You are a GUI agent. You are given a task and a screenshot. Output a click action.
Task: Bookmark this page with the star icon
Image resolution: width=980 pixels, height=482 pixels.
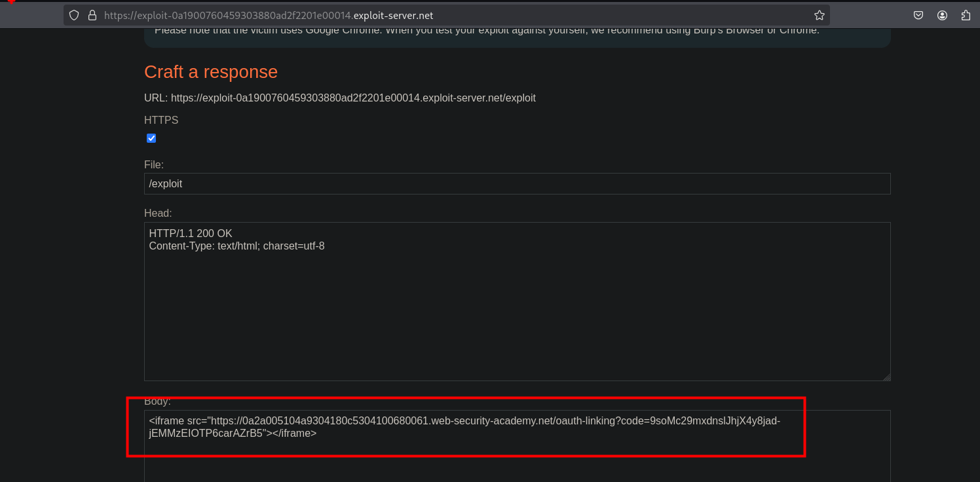tap(819, 15)
